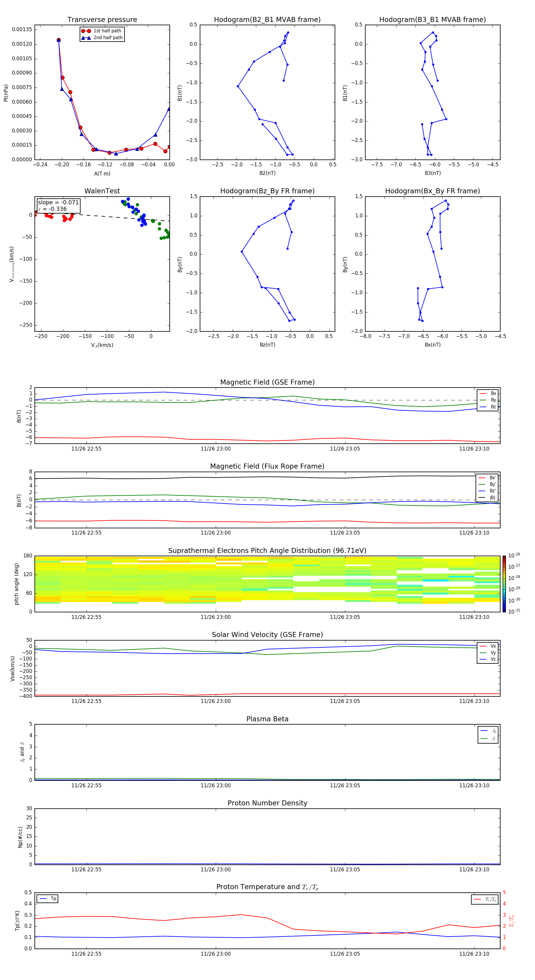Click the 'Hodogram(Bz_By FR frame)' title
This screenshot has height=980, width=535.
tap(267, 191)
